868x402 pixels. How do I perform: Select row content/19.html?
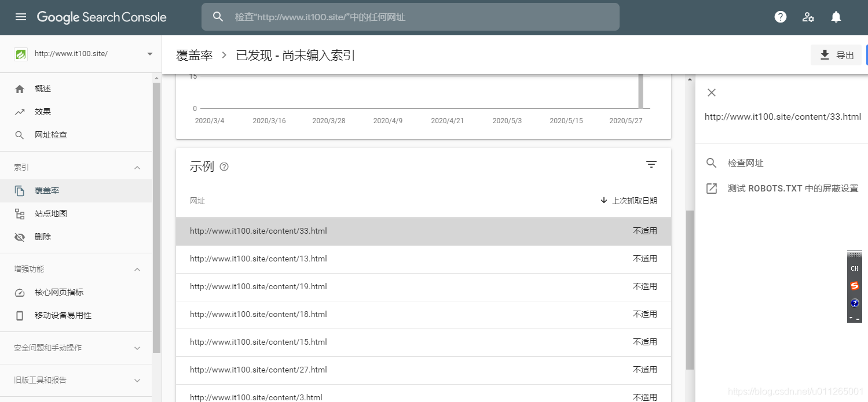(423, 287)
